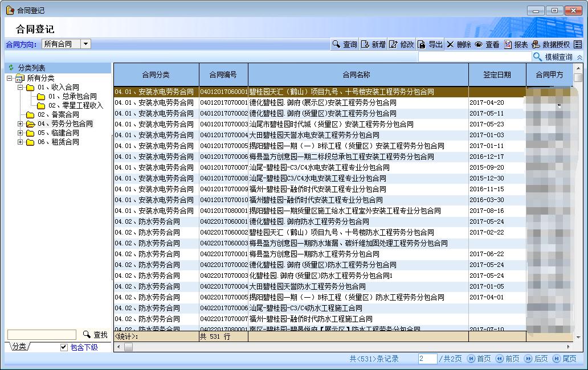This screenshot has width=588, height=370.
Task: Click the 查看 eye icon
Action: tap(479, 44)
